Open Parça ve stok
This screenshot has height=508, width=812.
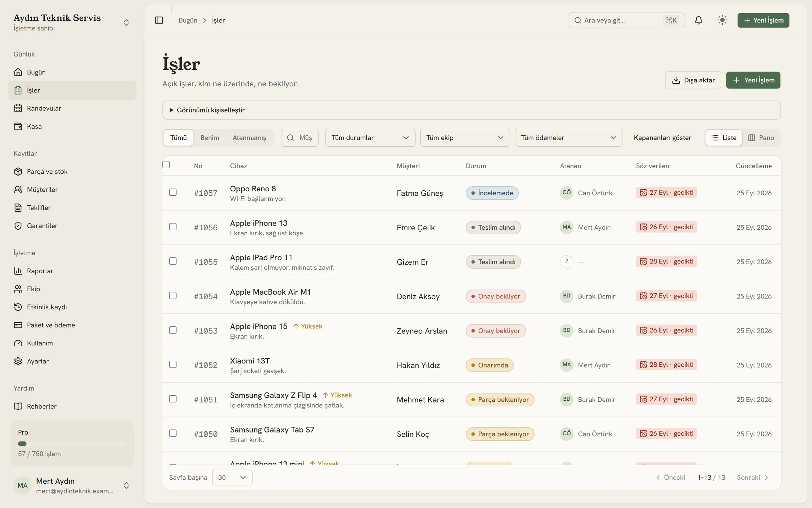72,171
